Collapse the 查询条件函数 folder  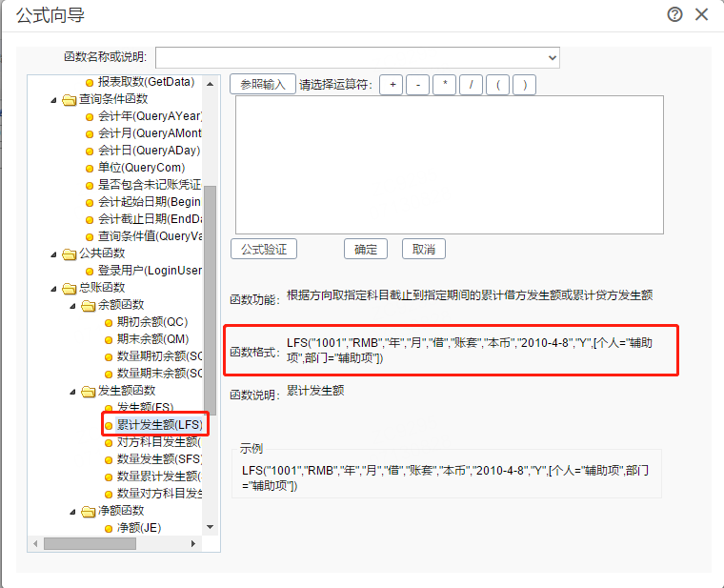pos(53,100)
